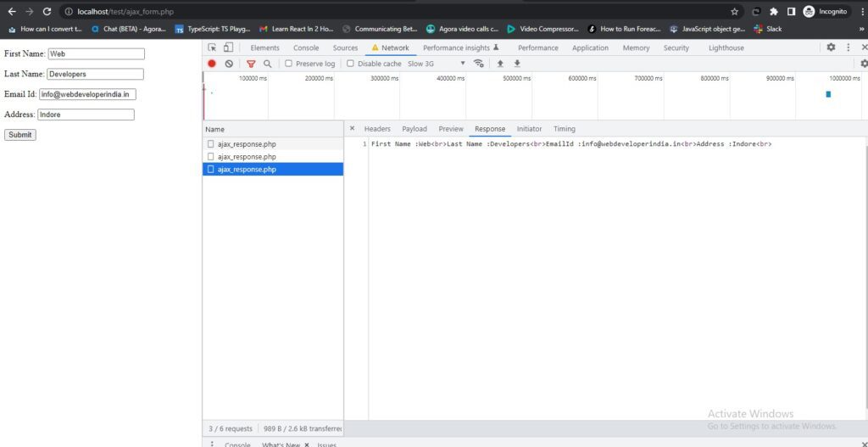Open network search magnifier
868x447 pixels.
[267, 64]
